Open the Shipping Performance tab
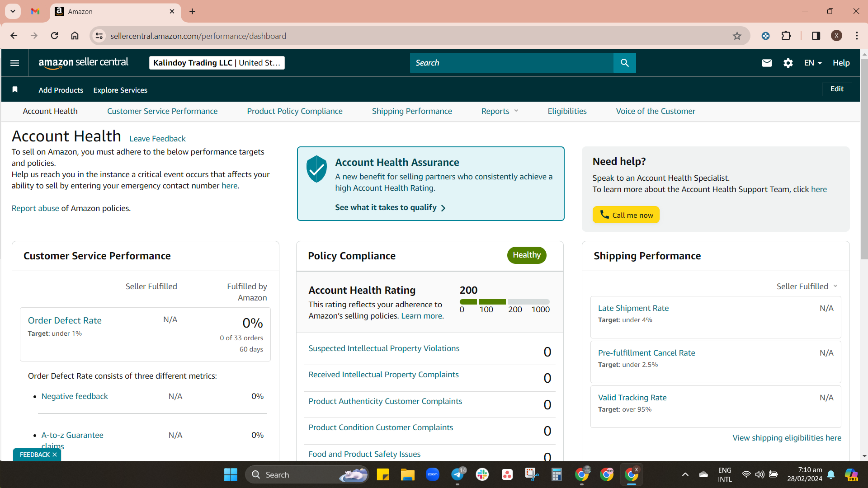 [412, 111]
